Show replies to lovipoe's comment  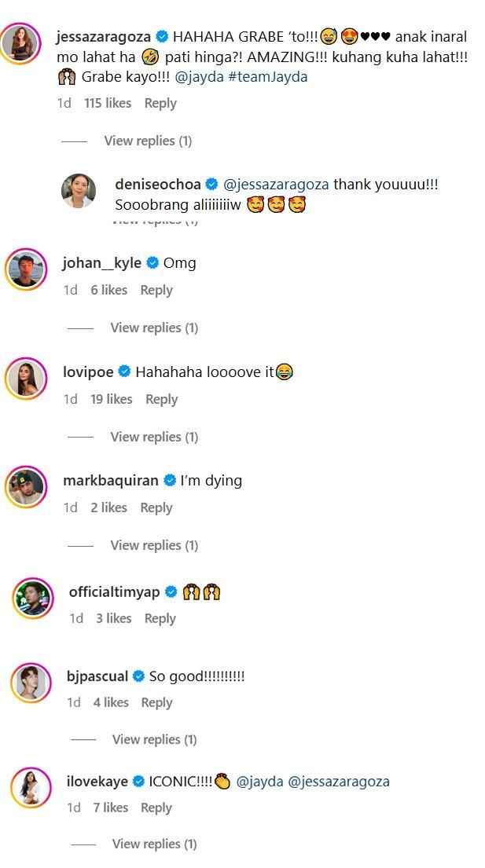(154, 437)
